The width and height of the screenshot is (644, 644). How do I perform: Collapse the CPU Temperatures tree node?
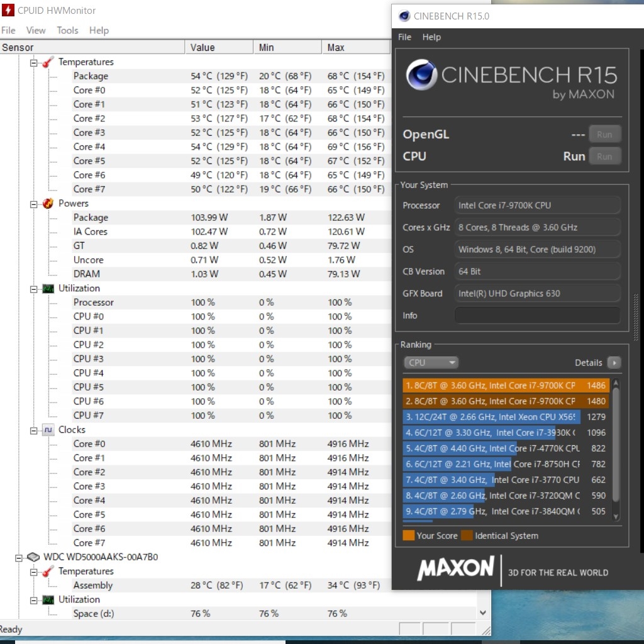[34, 63]
